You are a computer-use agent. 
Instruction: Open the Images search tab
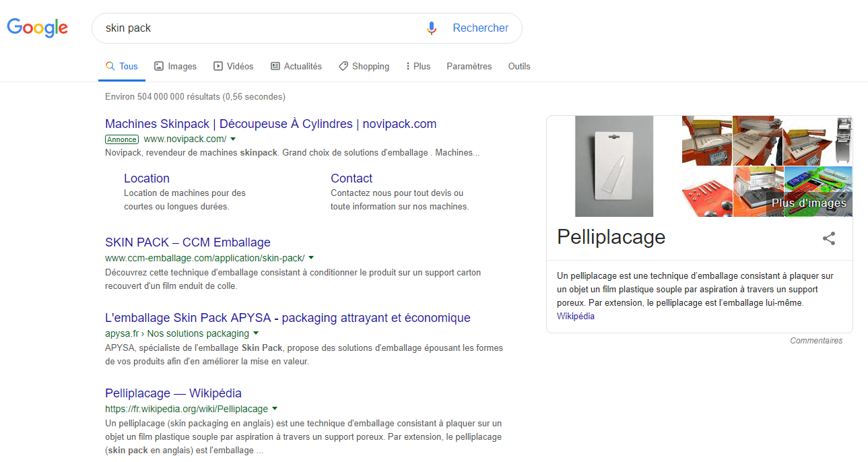tap(175, 67)
